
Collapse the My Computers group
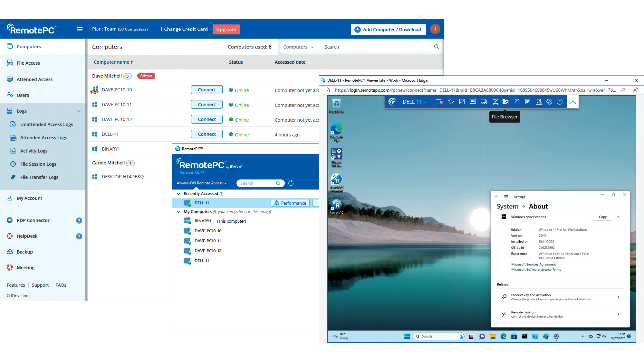click(178, 212)
